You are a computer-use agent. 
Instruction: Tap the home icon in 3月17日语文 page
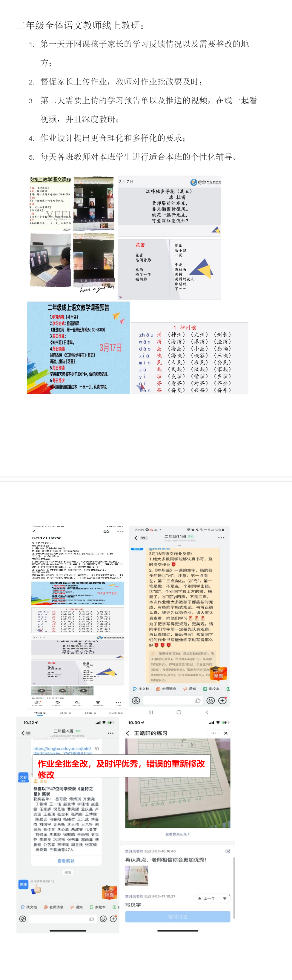coord(107,531)
